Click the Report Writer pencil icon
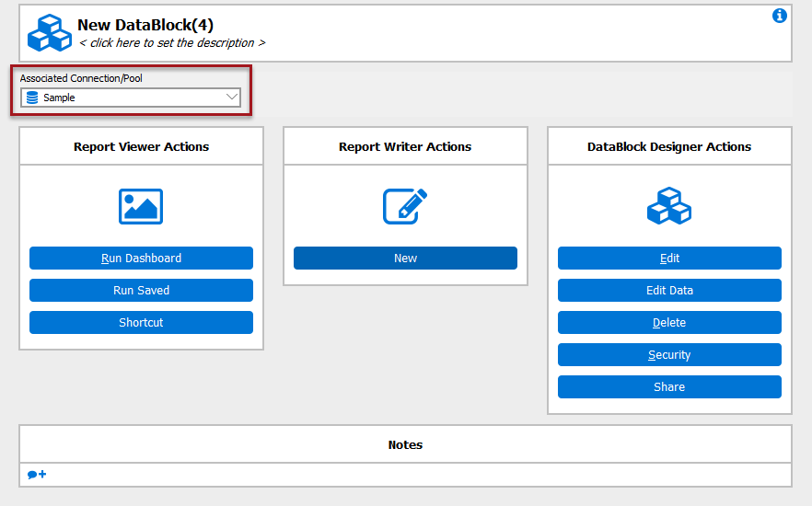The height and width of the screenshot is (506, 812). tap(405, 206)
